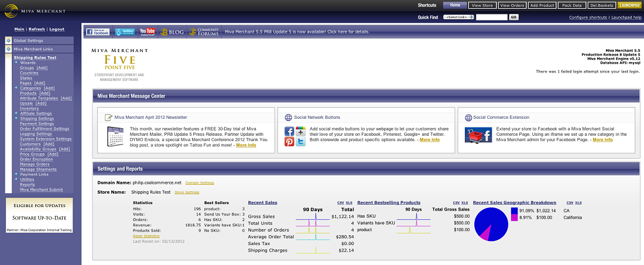
Task: Open the Twitter follow icon
Action: [x=124, y=32]
